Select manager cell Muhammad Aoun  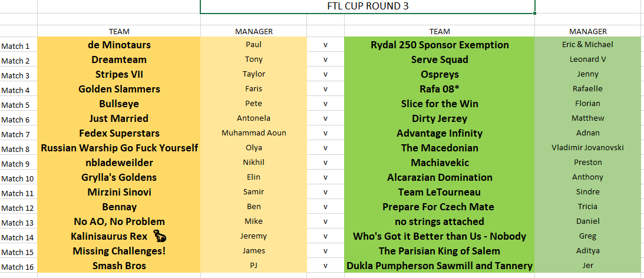point(253,133)
